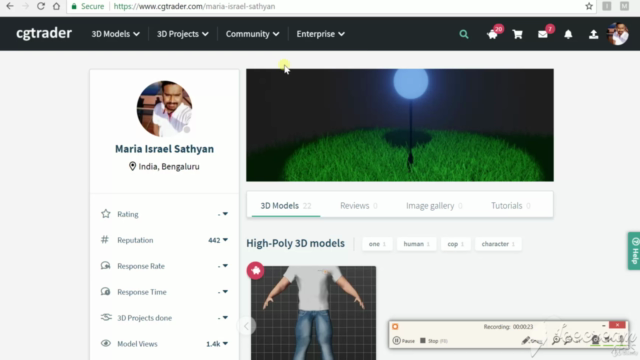640x360 pixels.
Task: Click the profile photo of Maria Israel Sathyan
Action: [x=164, y=109]
